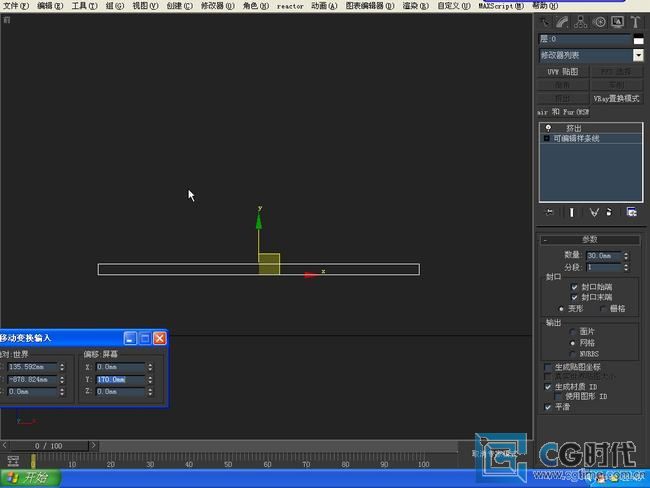Switch to the Modify panel tab icon
650x488 pixels.
point(562,22)
